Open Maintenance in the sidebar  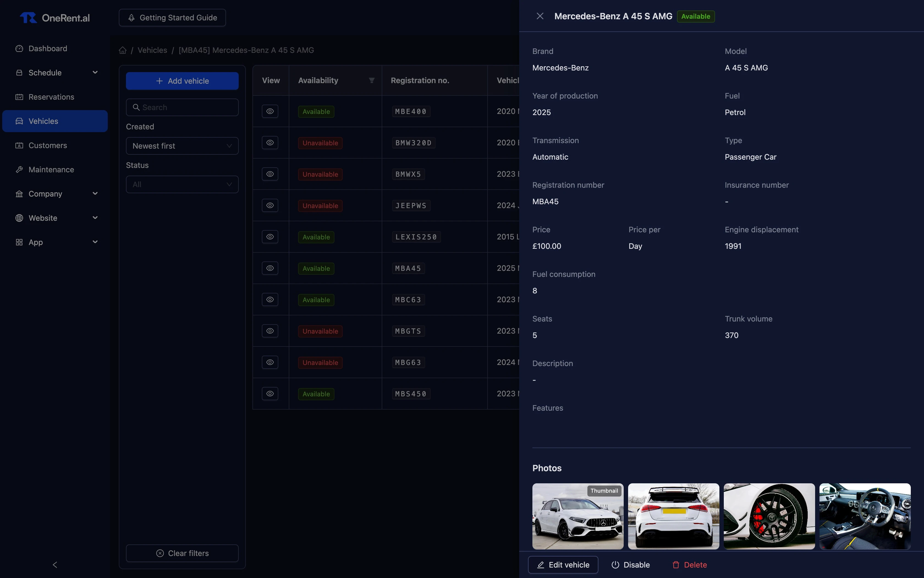55,169
